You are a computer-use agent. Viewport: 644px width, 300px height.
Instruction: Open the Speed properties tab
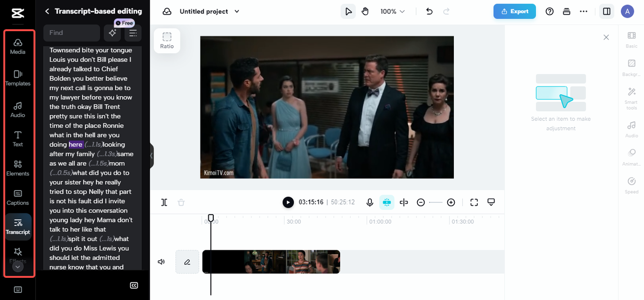pyautogui.click(x=631, y=185)
